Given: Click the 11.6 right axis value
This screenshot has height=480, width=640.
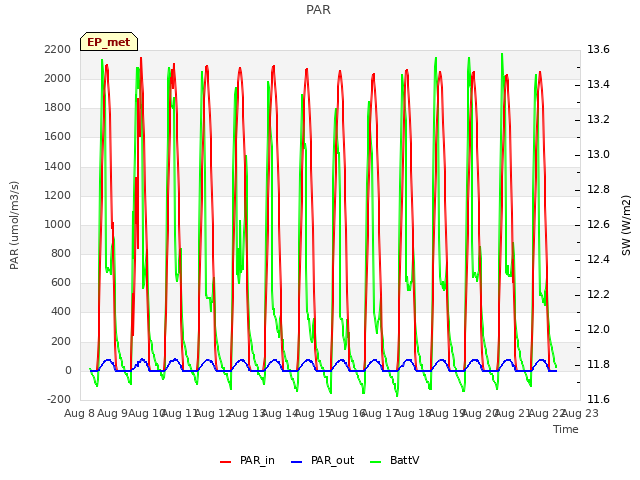Looking at the screenshot, I should pyautogui.click(x=598, y=399).
